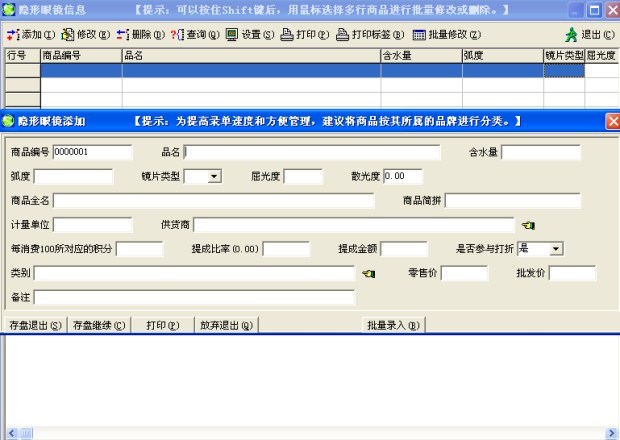
Task: Close the 隐形眼镜添加 dialog
Action: click(612, 121)
